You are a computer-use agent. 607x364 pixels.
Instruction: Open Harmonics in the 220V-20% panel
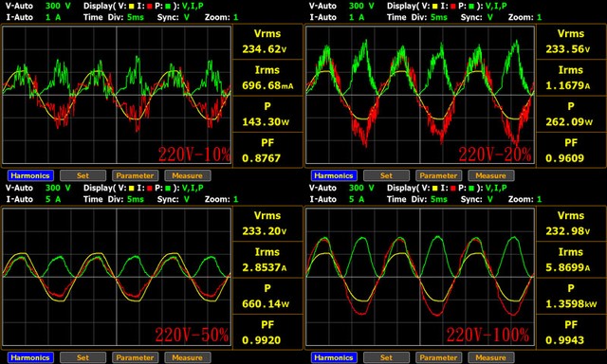pos(334,175)
